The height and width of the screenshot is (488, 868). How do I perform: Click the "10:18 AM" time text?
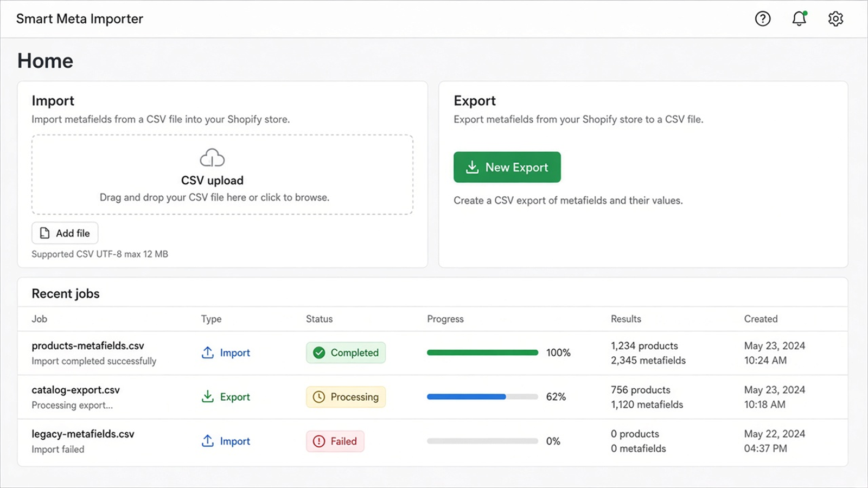click(x=765, y=404)
